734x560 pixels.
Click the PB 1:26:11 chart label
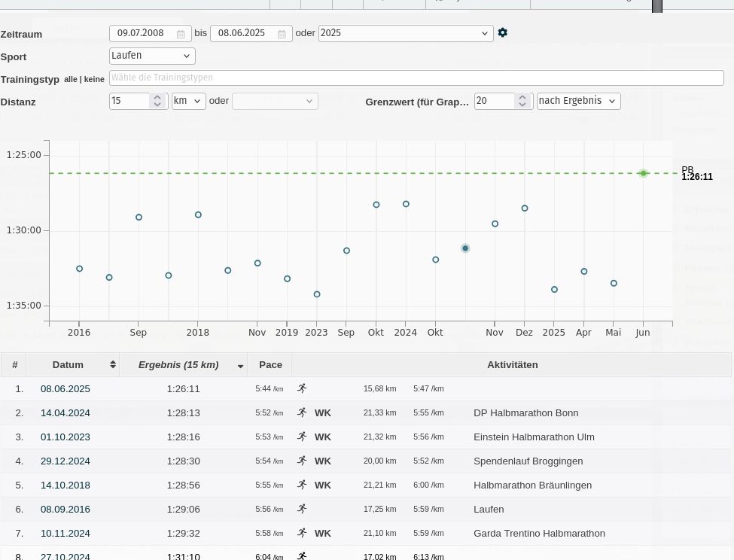(x=696, y=174)
